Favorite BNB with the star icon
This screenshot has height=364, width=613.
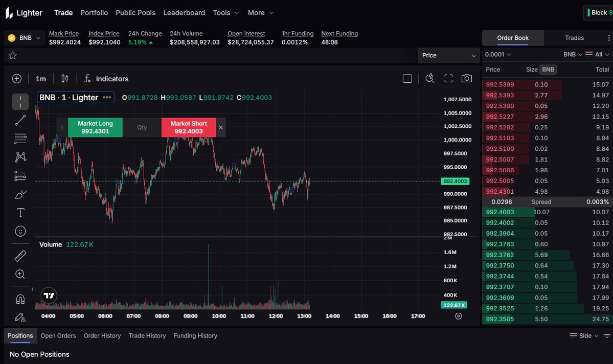(x=12, y=55)
